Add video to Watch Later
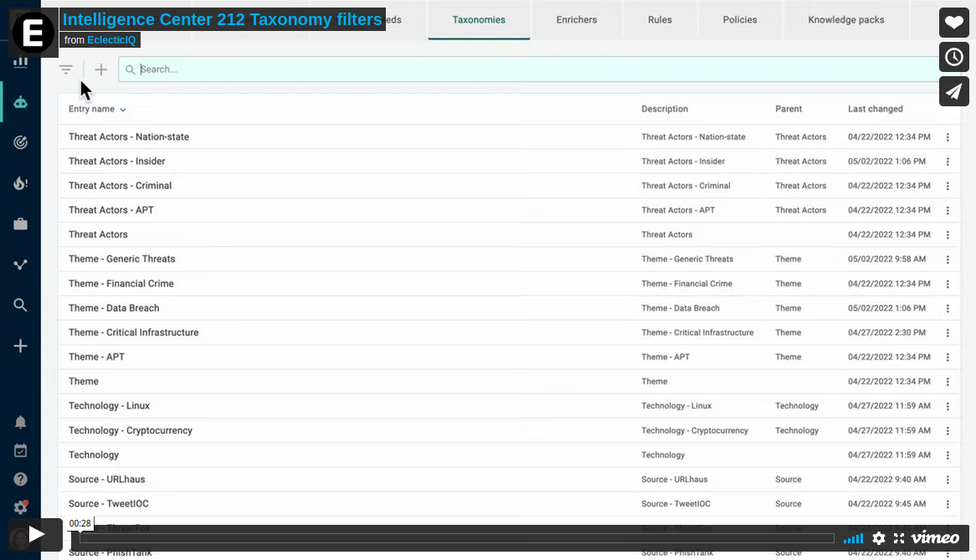This screenshot has width=976, height=560. 954,57
